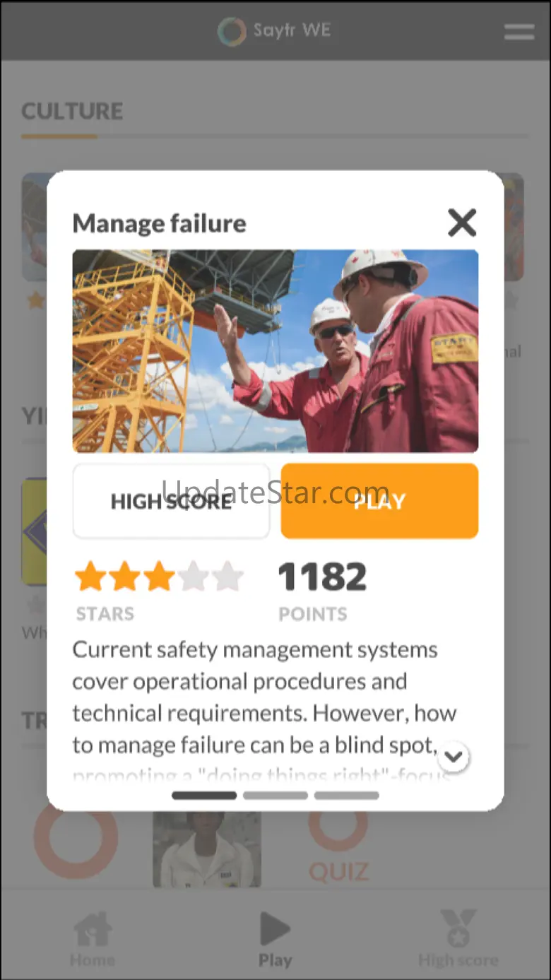The width and height of the screenshot is (551, 980).
Task: Switch to the third page indicator
Action: click(347, 796)
